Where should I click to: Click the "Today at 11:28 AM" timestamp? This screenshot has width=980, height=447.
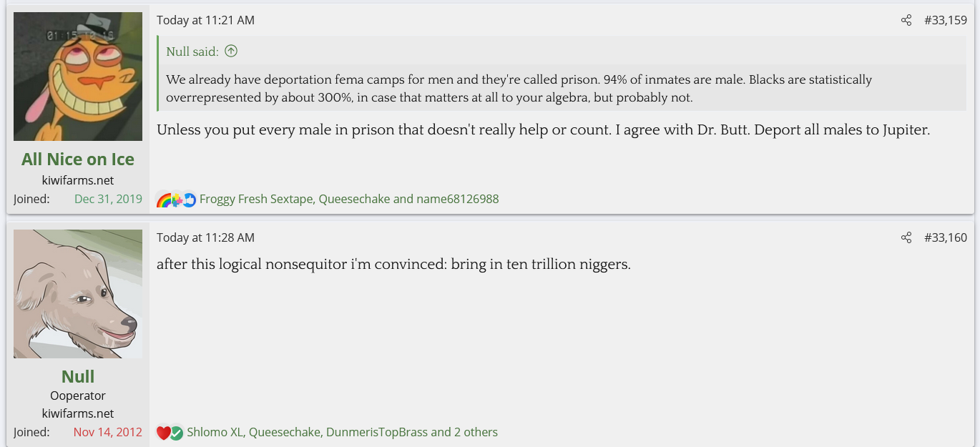tap(205, 237)
